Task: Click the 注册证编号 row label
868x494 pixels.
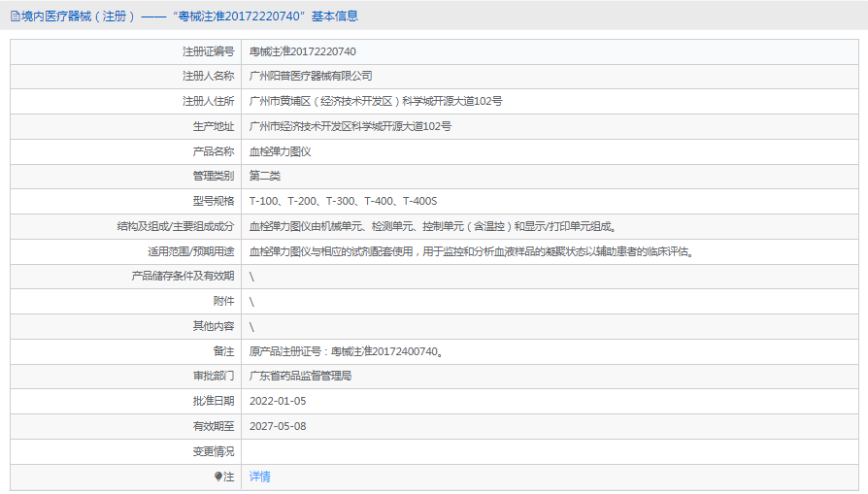Action: tap(208, 50)
